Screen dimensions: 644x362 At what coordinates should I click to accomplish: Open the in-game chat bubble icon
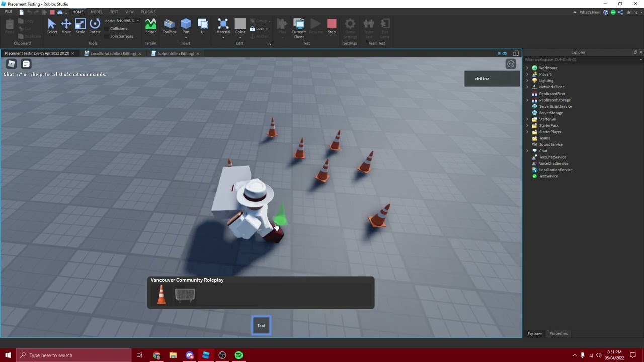(x=26, y=64)
